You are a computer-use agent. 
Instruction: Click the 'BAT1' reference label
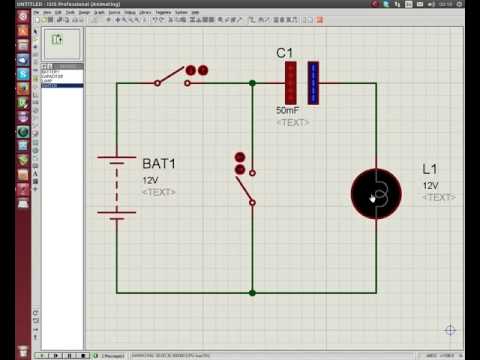point(159,164)
